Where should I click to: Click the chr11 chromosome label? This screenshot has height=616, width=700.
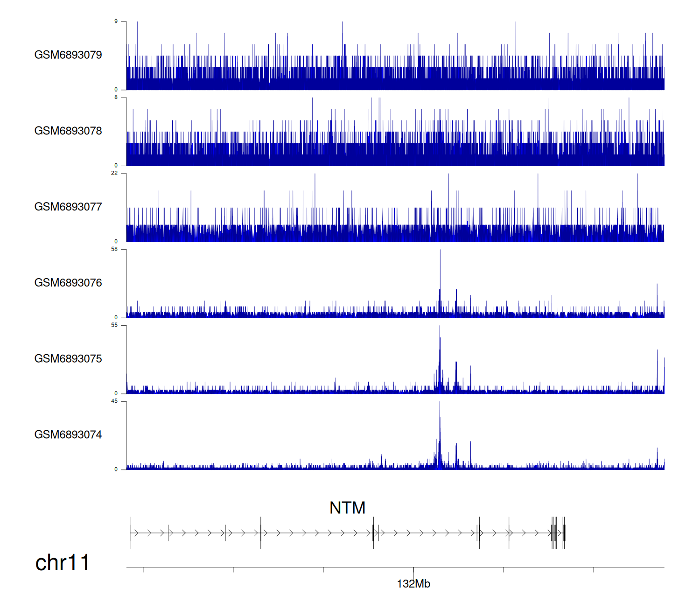[x=62, y=562]
